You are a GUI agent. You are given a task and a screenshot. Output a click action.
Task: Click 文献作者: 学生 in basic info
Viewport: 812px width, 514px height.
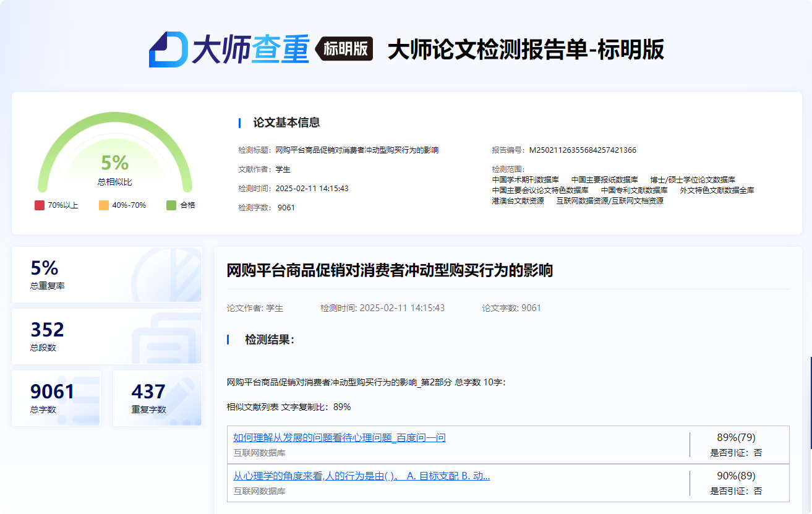click(264, 169)
